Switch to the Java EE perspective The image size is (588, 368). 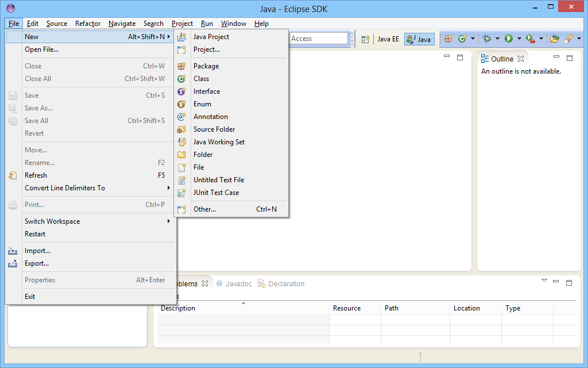click(x=388, y=39)
